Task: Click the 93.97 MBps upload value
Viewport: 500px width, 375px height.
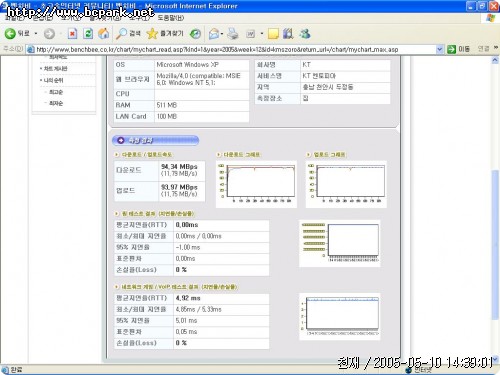Action: 179,187
